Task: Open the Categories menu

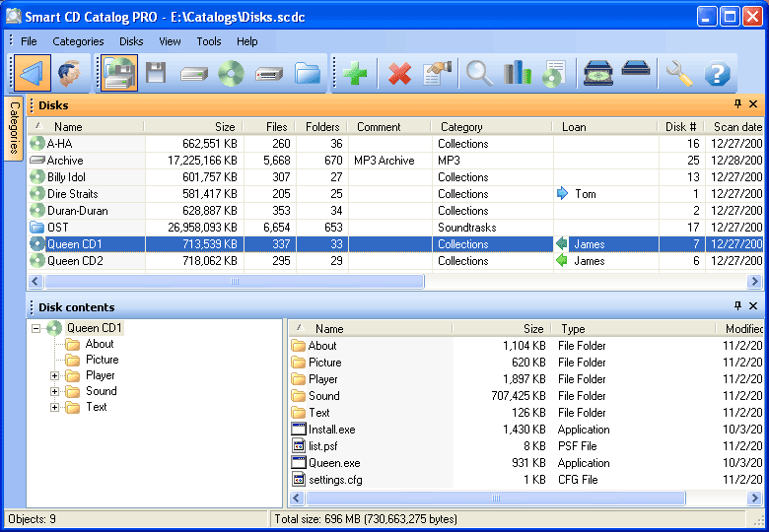Action: (78, 41)
